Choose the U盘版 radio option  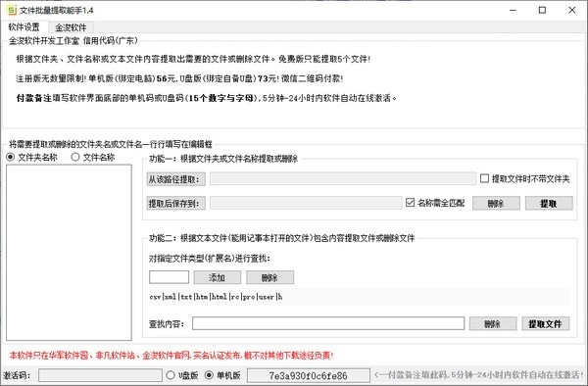pyautogui.click(x=171, y=375)
